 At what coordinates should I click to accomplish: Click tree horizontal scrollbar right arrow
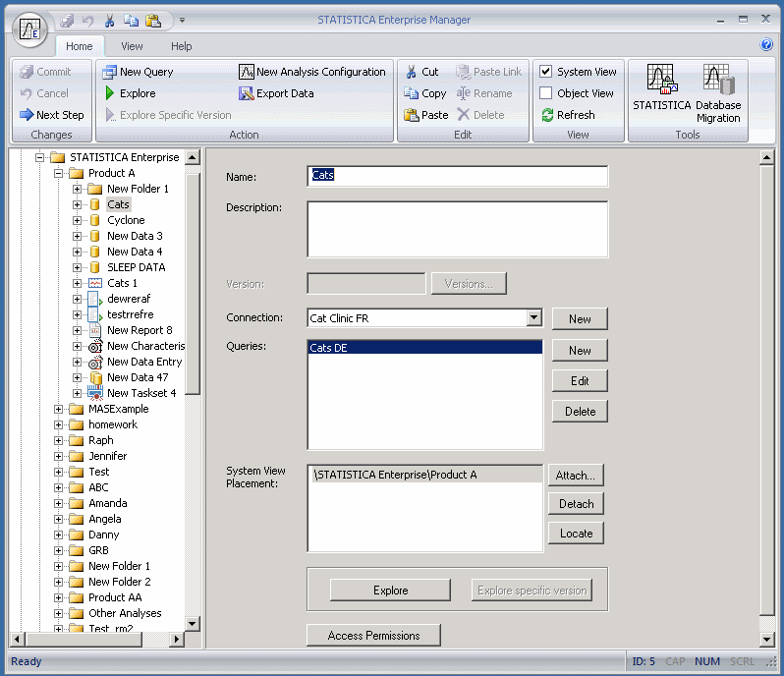pyautogui.click(x=176, y=639)
